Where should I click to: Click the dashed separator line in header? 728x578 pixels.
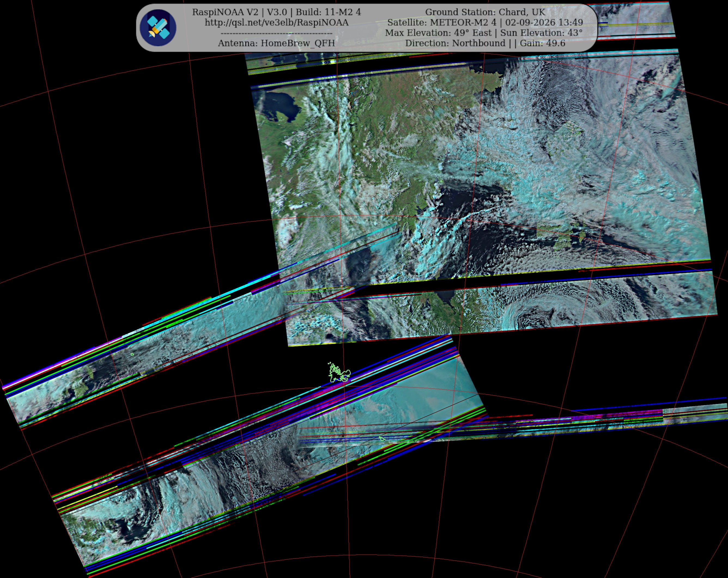click(x=277, y=33)
